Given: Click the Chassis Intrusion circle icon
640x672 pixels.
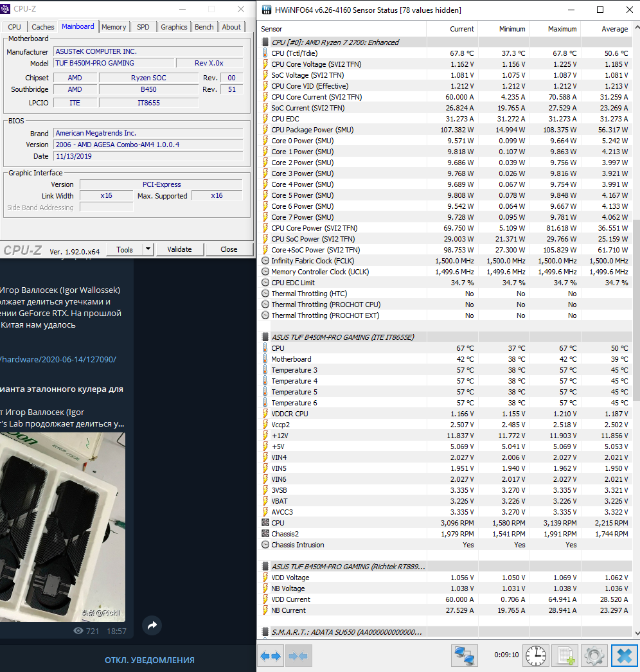Looking at the screenshot, I should tap(265, 545).
